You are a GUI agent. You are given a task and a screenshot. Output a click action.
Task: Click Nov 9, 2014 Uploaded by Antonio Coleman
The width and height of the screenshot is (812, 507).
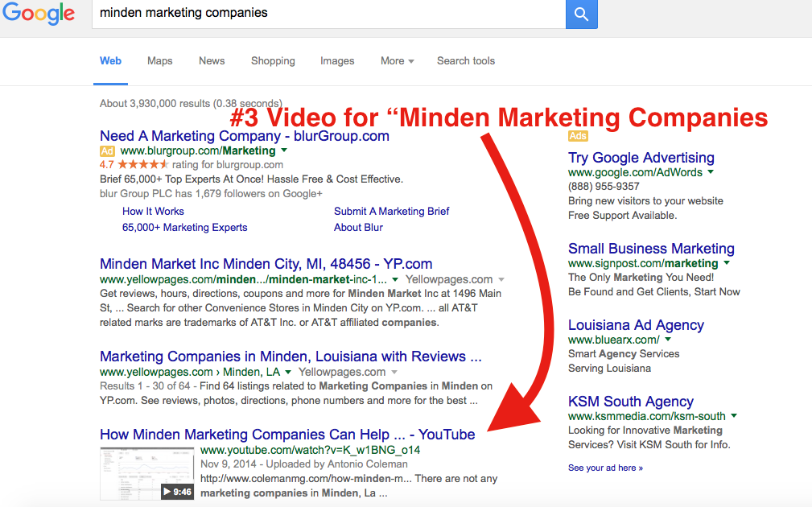(x=304, y=464)
